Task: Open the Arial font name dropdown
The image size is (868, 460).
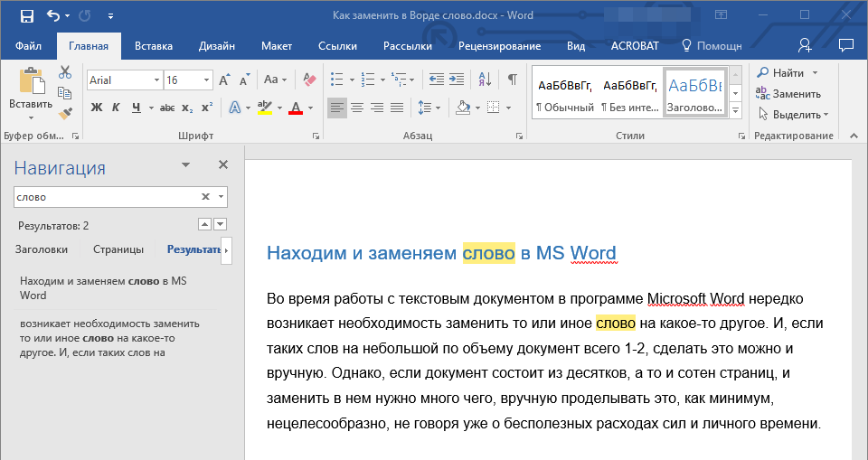Action: [x=156, y=80]
